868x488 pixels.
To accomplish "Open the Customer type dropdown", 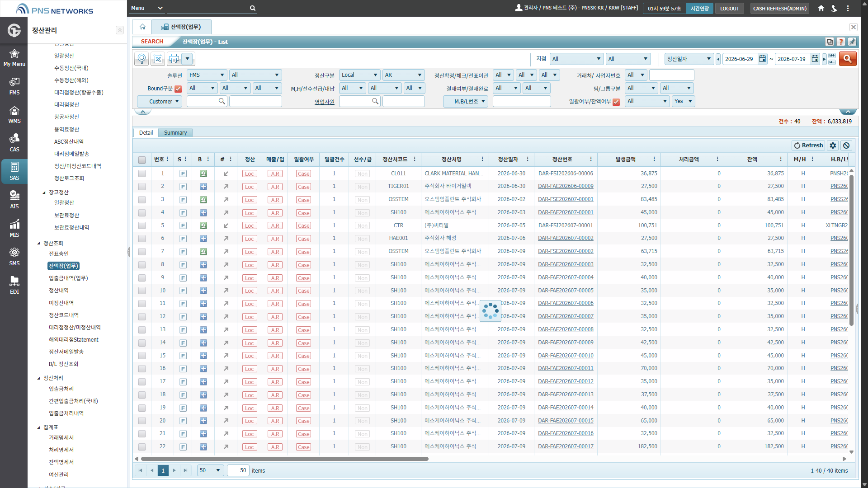I will [x=160, y=101].
